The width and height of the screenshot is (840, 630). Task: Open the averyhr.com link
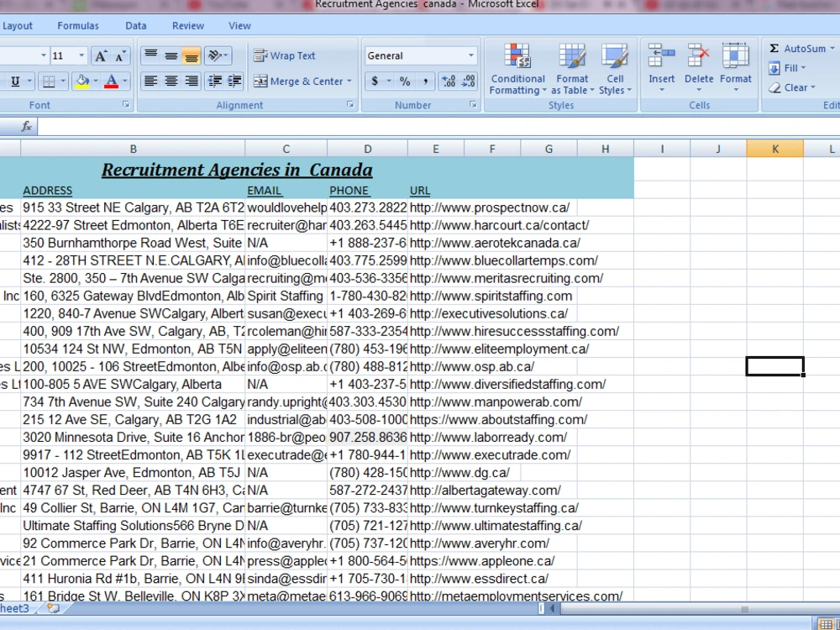480,543
